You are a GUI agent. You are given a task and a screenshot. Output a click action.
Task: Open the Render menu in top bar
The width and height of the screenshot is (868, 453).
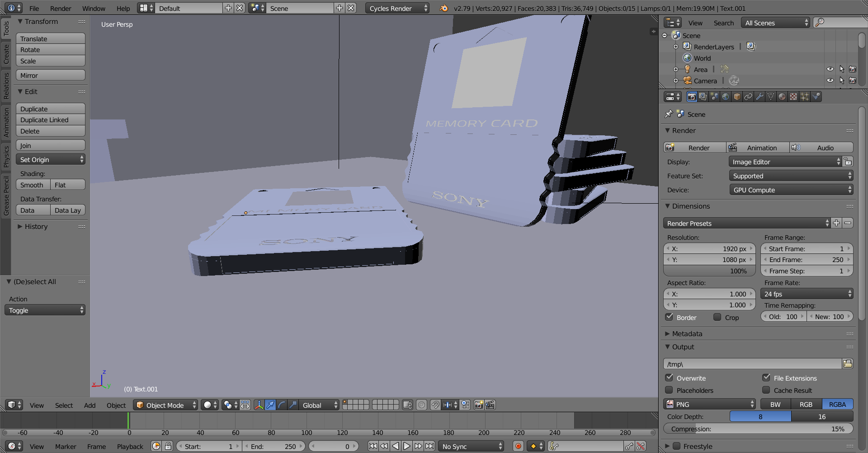tap(61, 8)
